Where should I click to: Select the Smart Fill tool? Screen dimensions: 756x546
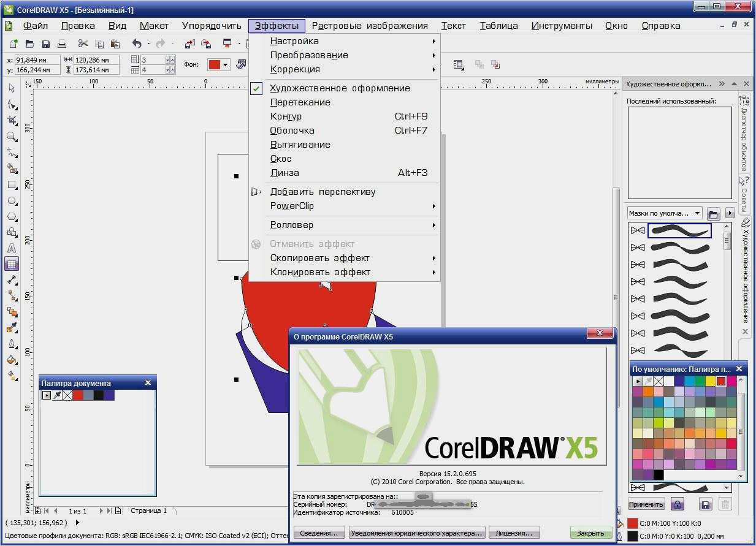(x=12, y=169)
